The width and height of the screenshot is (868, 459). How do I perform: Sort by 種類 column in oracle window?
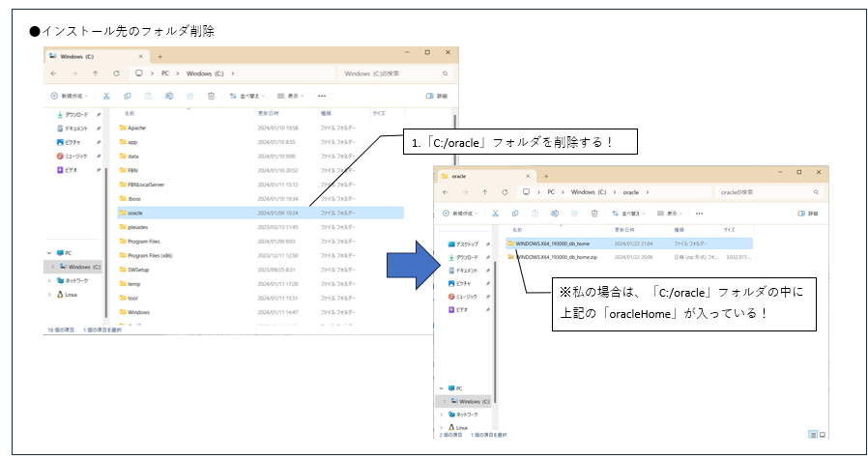pyautogui.click(x=679, y=229)
